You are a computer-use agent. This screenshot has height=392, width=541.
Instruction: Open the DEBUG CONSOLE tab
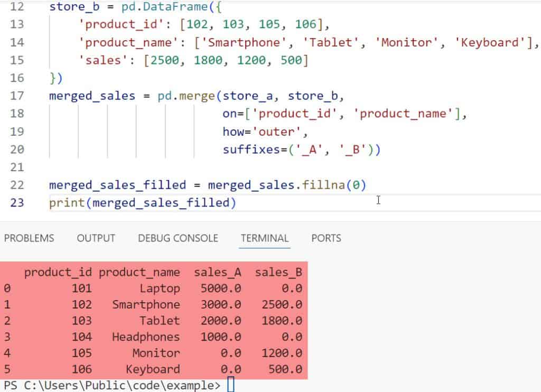point(178,238)
